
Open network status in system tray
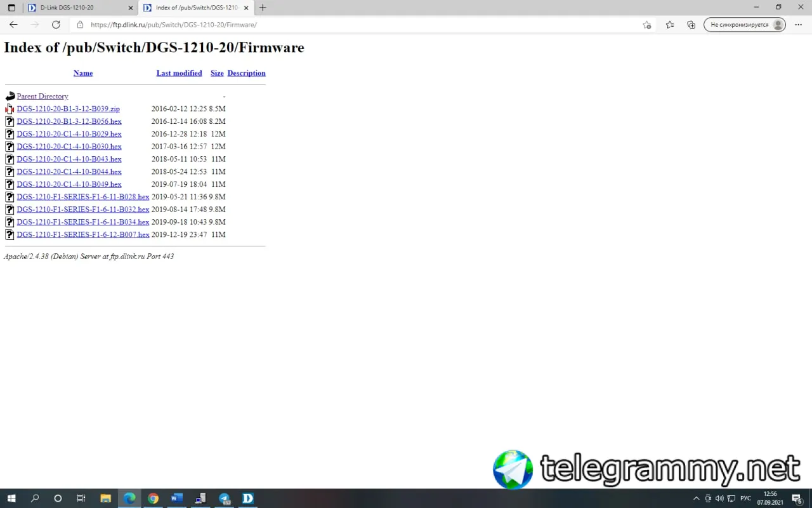pos(731,498)
